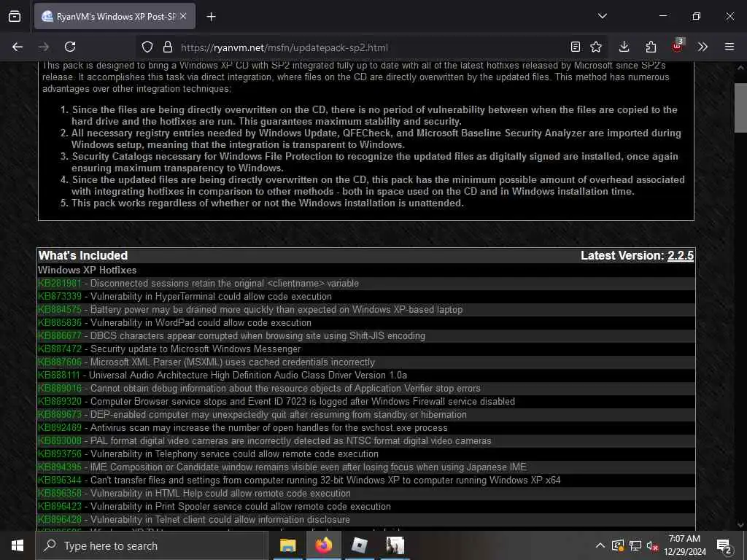Image resolution: width=747 pixels, height=560 pixels.
Task: Select the Firefox taskbar icon
Action: 323,545
